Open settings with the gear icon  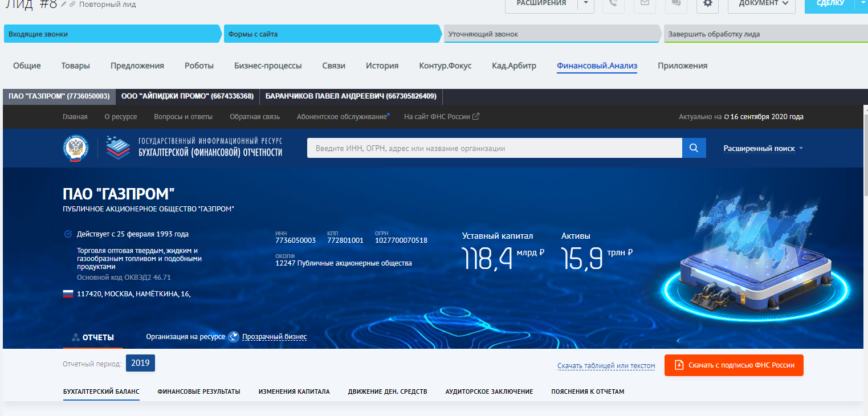708,3
